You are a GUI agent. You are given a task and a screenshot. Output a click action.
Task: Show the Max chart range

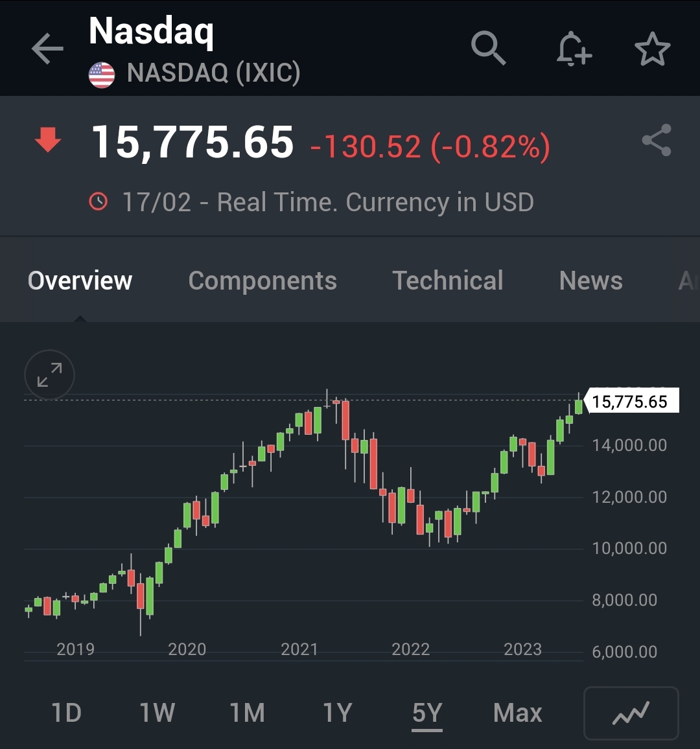coord(517,713)
